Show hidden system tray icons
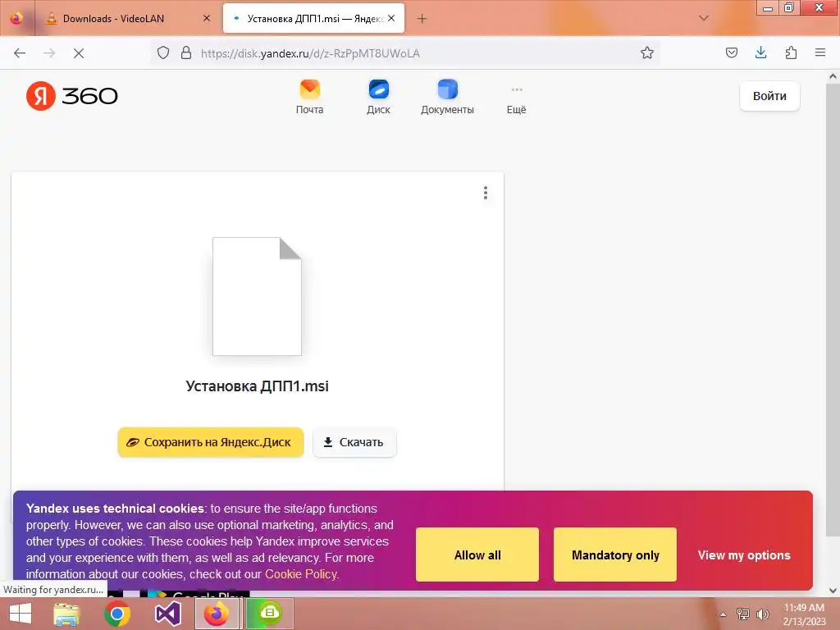Viewport: 840px width, 630px height. click(x=724, y=614)
